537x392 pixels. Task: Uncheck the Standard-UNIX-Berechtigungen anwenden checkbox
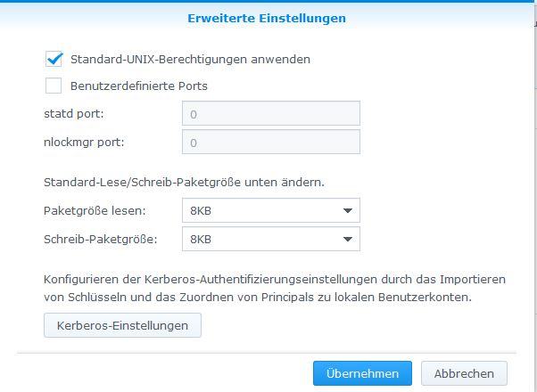click(x=54, y=60)
